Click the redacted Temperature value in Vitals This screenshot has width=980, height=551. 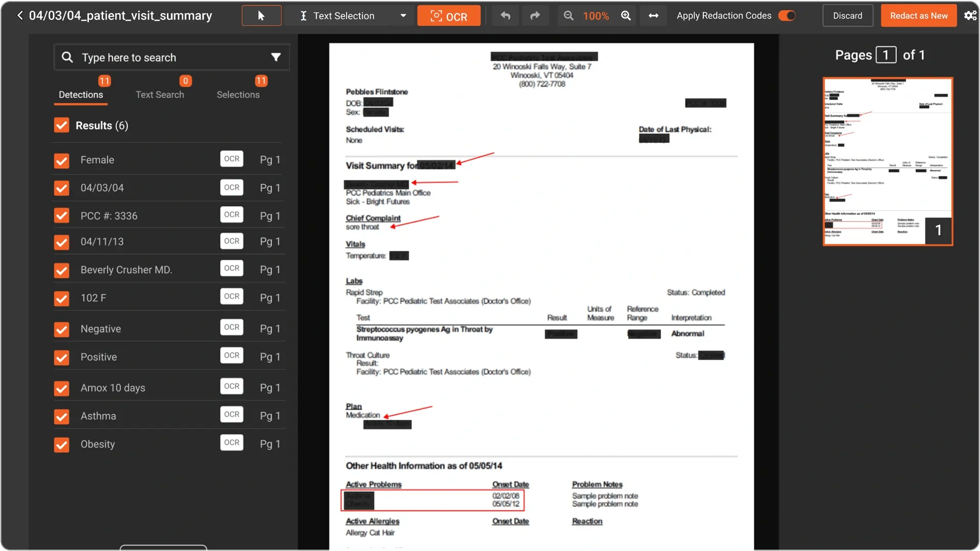click(399, 256)
